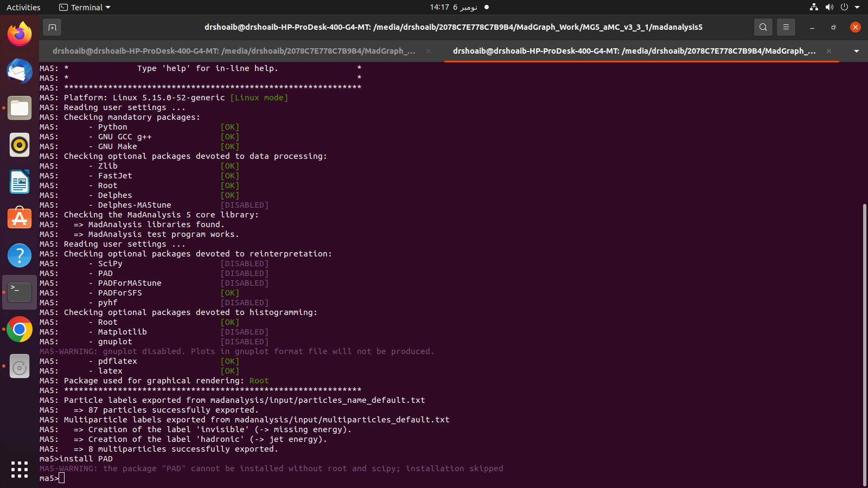The width and height of the screenshot is (868, 488).
Task: Click the '[Linux mode]' green text
Action: pos(259,98)
